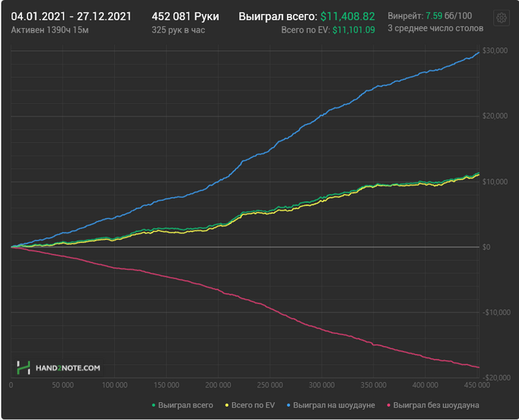Click the 450 000 x-axis label
519x420 pixels.
[x=477, y=385]
